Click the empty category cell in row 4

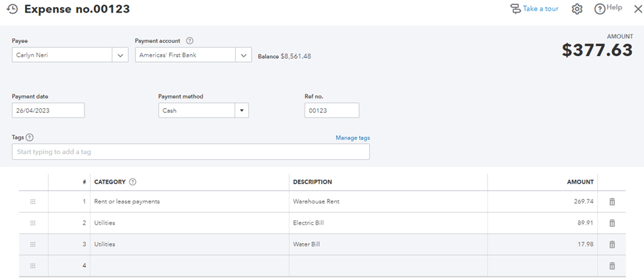[x=190, y=265]
